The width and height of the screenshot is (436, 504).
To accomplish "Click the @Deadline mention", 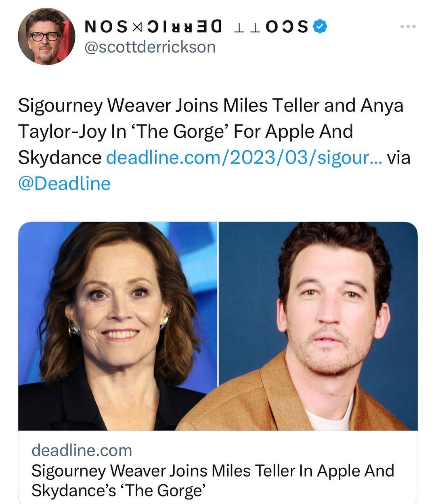I will tap(65, 184).
